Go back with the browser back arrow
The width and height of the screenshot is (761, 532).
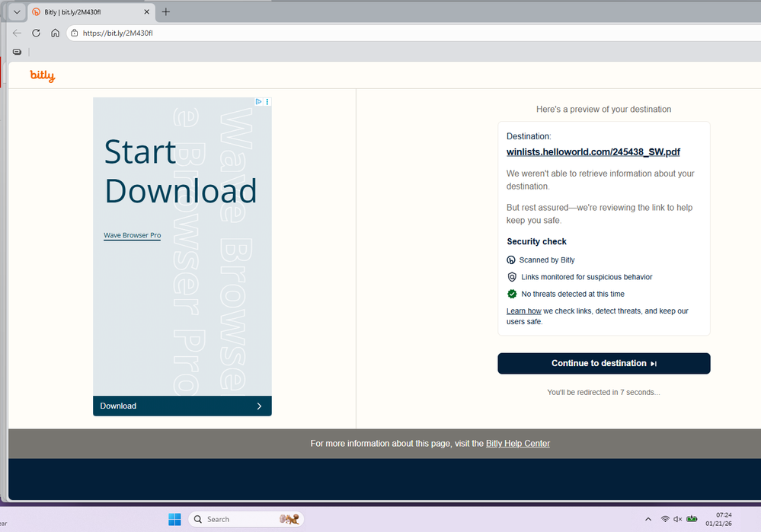tap(17, 33)
